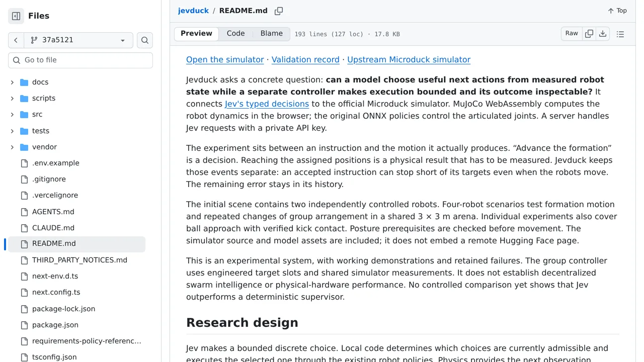Click the .env.example file icon
The image size is (644, 362).
(x=24, y=163)
